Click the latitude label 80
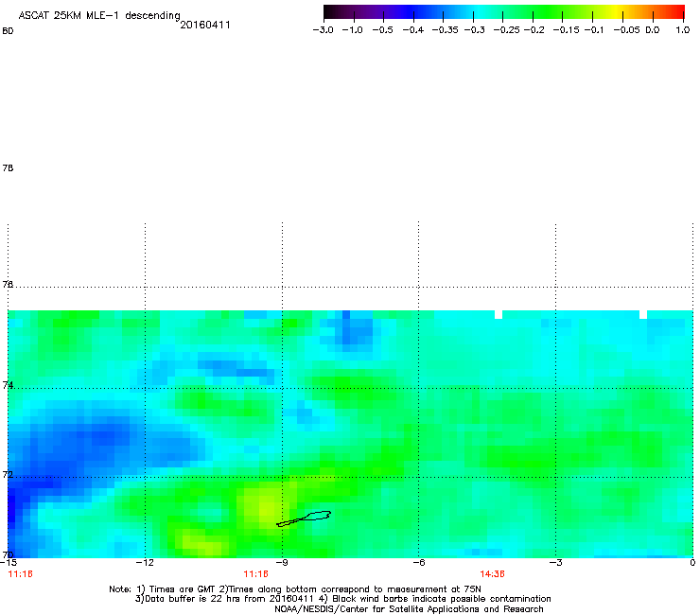 click(8, 31)
